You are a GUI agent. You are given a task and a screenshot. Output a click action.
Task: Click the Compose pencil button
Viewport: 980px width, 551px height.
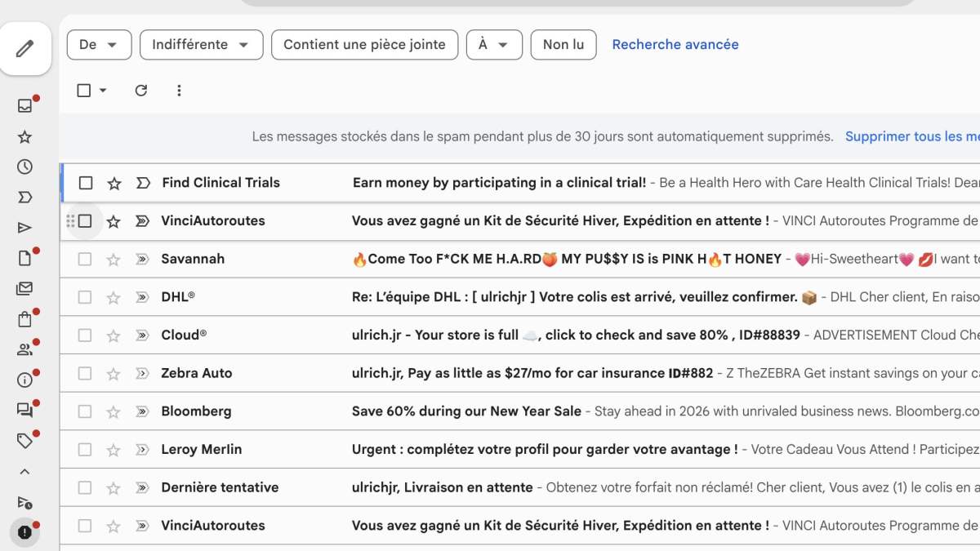coord(25,49)
